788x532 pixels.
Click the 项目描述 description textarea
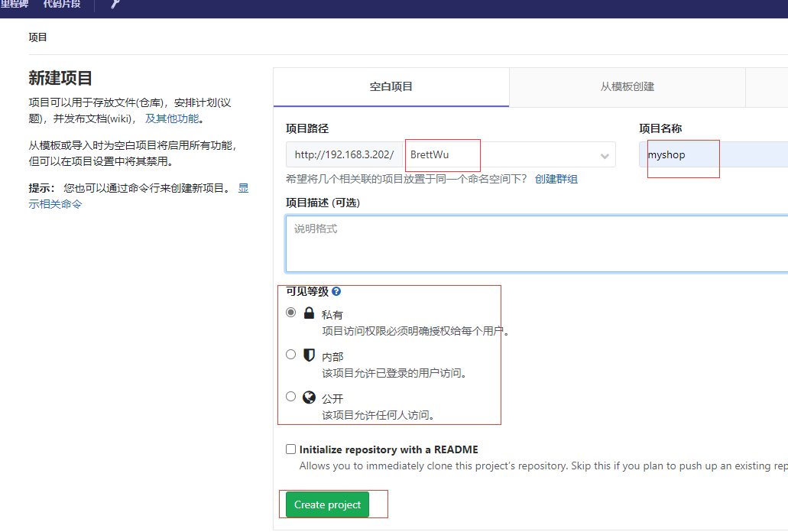tap(537, 244)
